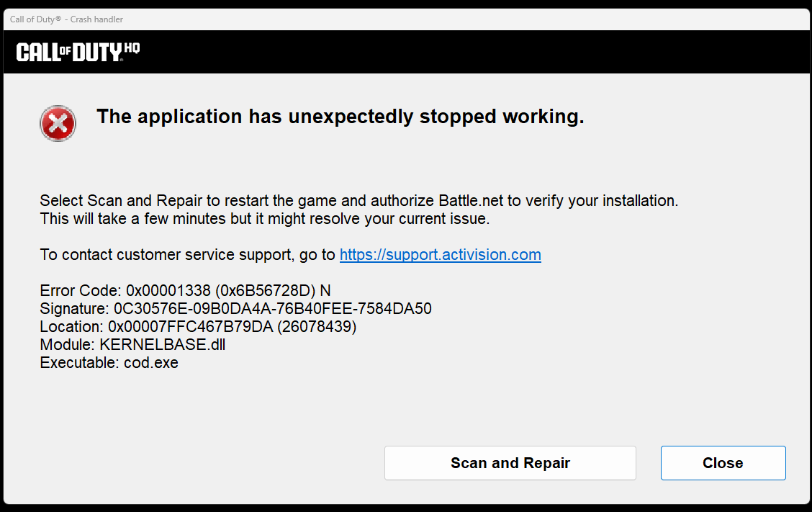812x512 pixels.
Task: Close the crash handler dialog
Action: [x=723, y=463]
